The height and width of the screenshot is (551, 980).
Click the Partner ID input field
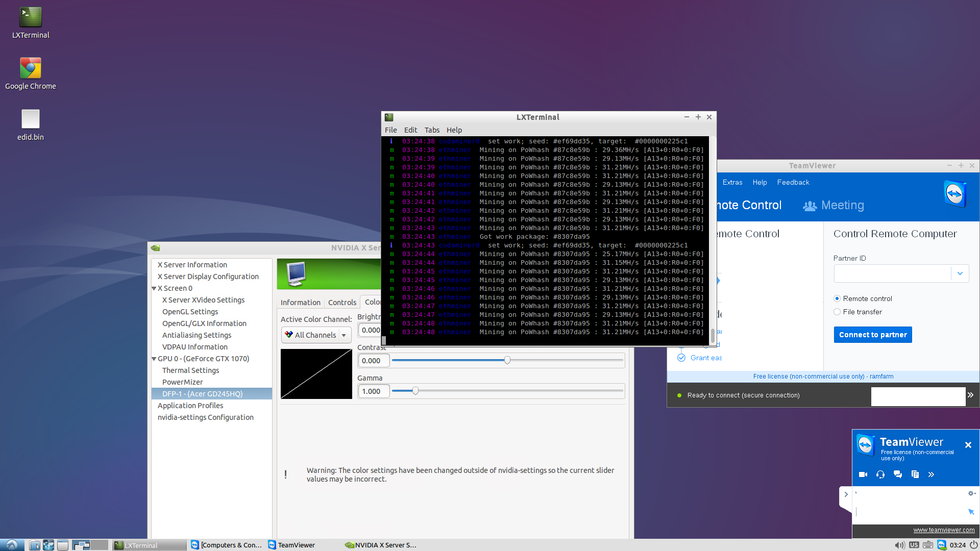893,273
